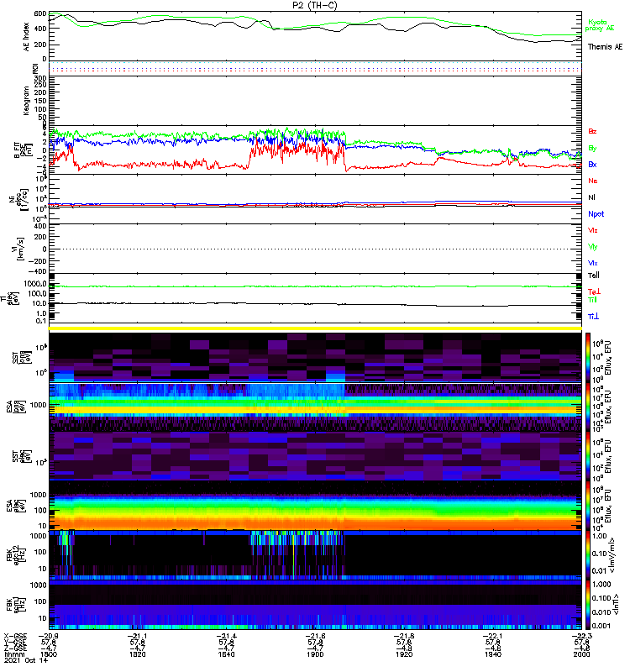Click the blue "Bx" legend label
630x672 pixels.
coord(592,164)
